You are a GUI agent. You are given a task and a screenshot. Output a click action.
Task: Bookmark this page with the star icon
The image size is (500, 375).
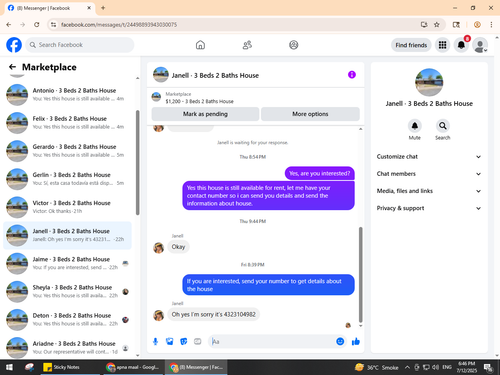(437, 24)
